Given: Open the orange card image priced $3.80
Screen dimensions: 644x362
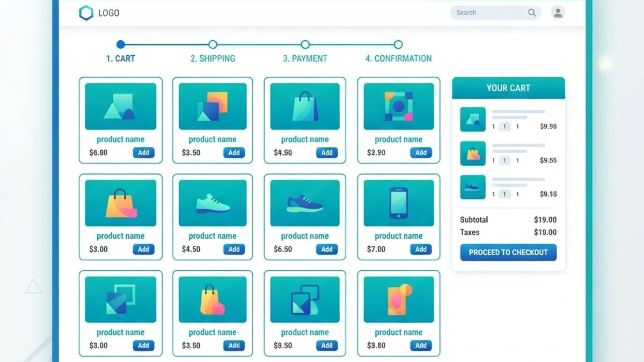Looking at the screenshot, I should [399, 299].
